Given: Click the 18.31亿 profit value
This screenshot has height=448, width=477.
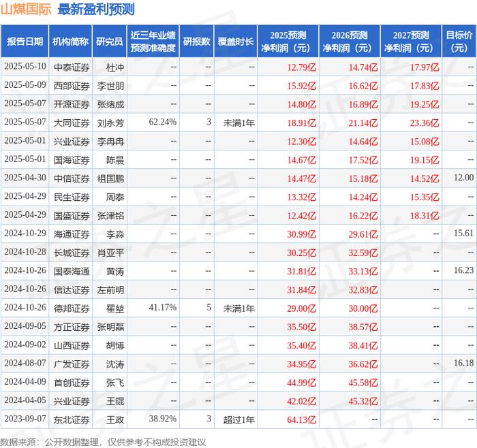Looking at the screenshot, I should (x=425, y=216).
